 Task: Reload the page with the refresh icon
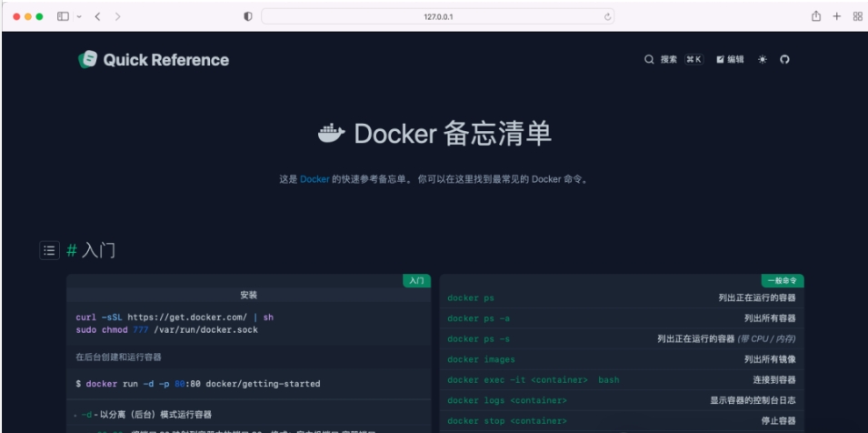coord(607,16)
